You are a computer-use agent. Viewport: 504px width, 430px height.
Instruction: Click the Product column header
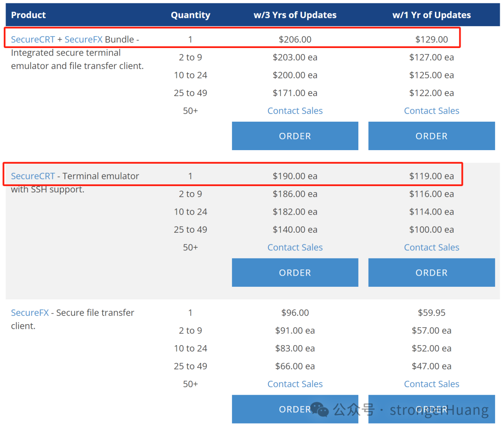pos(28,15)
